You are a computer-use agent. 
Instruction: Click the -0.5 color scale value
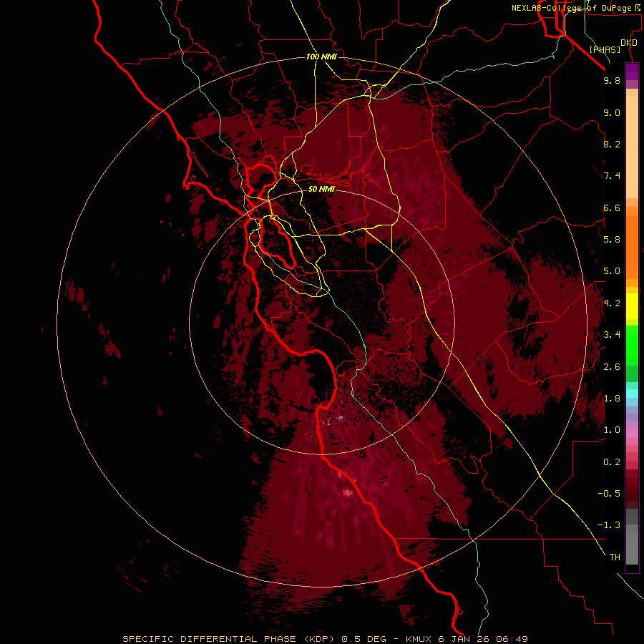click(x=609, y=494)
